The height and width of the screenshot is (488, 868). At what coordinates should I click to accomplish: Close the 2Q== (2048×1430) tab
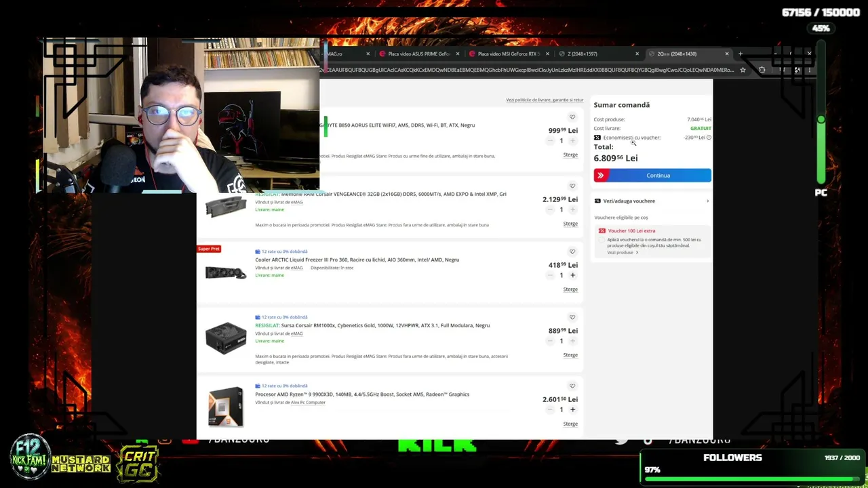(727, 54)
